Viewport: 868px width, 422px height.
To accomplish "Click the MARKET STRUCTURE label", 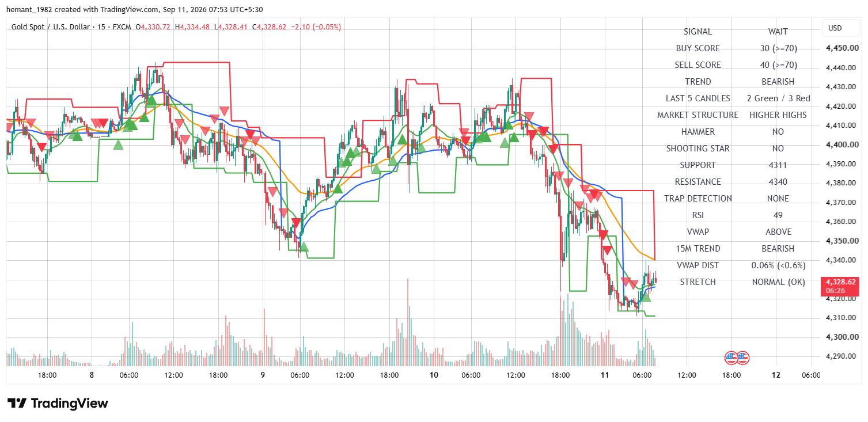I will 698,115.
